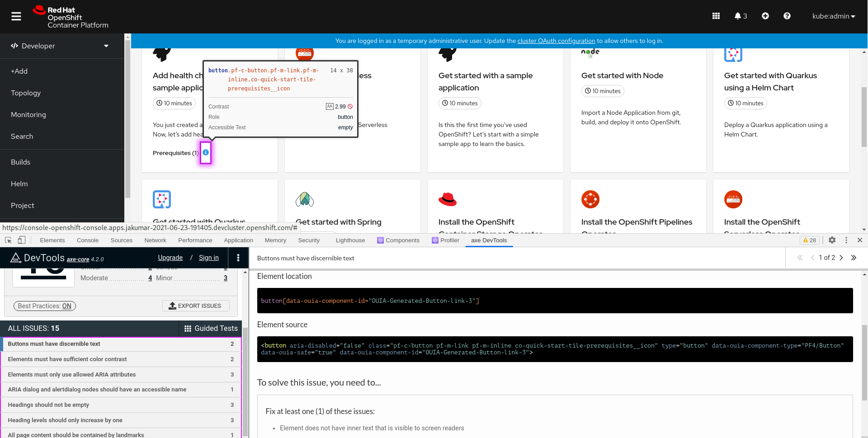Follow the cluster OAuth configuration link
The height and width of the screenshot is (438, 868).
pyautogui.click(x=556, y=41)
